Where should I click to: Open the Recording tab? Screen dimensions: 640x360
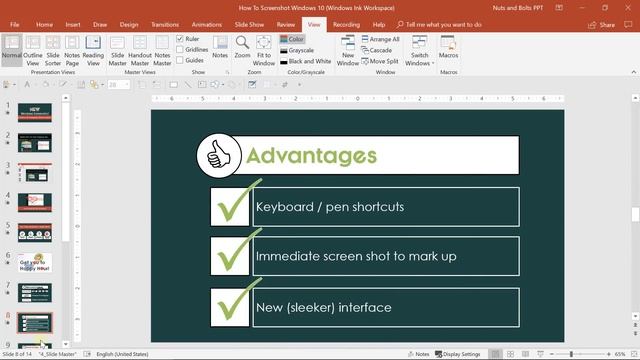click(346, 24)
